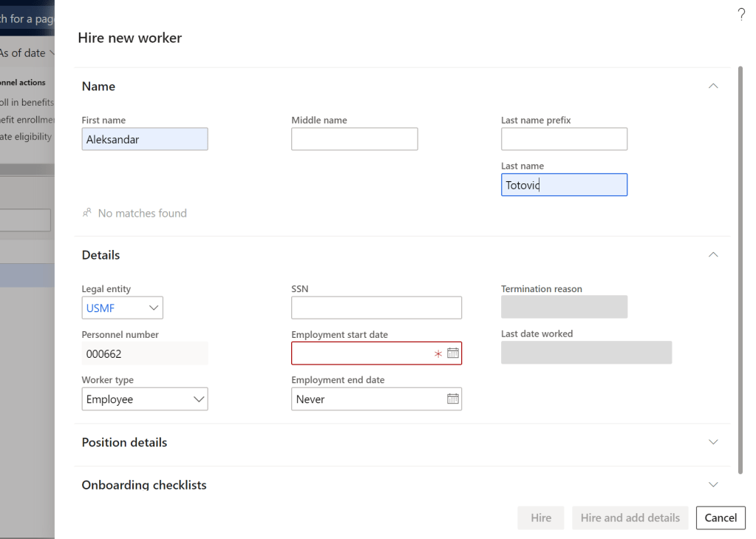This screenshot has height=539, width=756.
Task: Open the Employment end date calendar picker
Action: (x=453, y=399)
